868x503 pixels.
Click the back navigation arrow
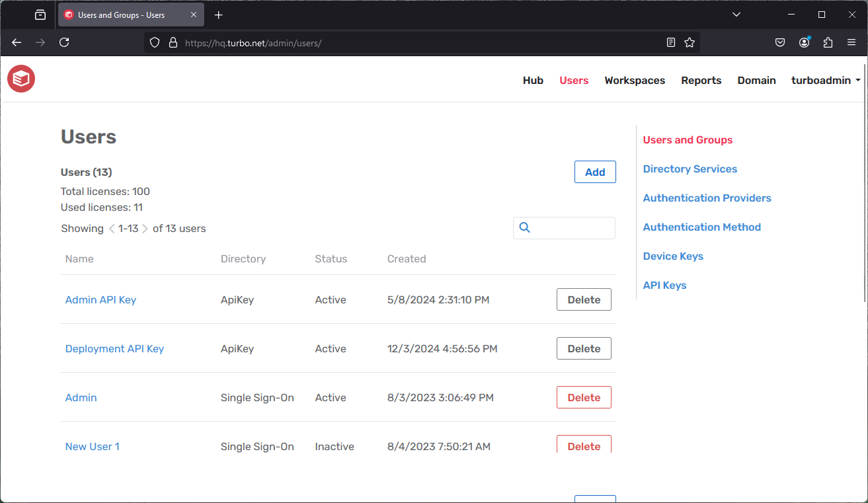pyautogui.click(x=16, y=42)
